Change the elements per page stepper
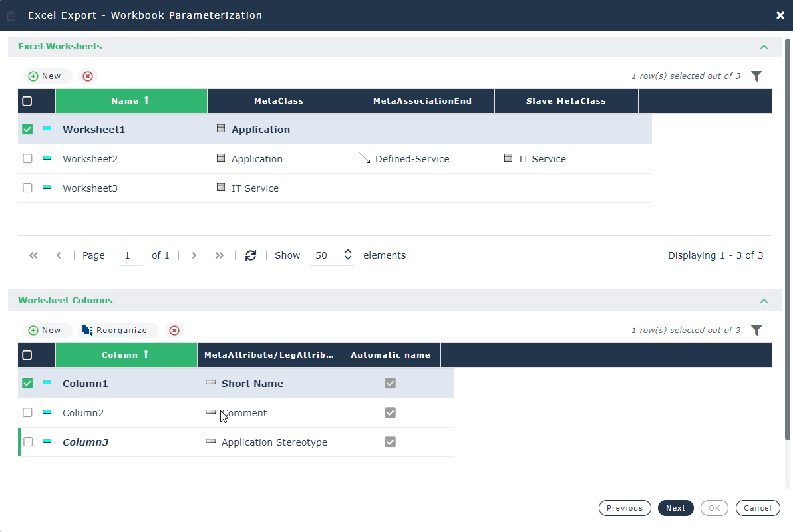Image resolution: width=793 pixels, height=532 pixels. click(347, 255)
